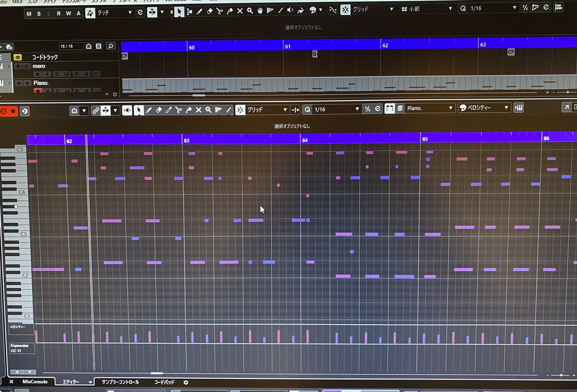Close the lower zone with X button
This screenshot has width=577, height=392.
pyautogui.click(x=11, y=382)
